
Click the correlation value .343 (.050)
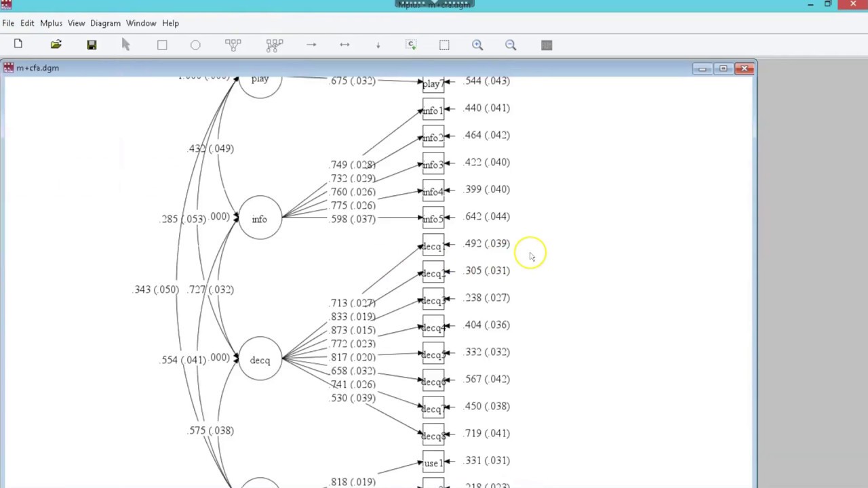coord(156,289)
